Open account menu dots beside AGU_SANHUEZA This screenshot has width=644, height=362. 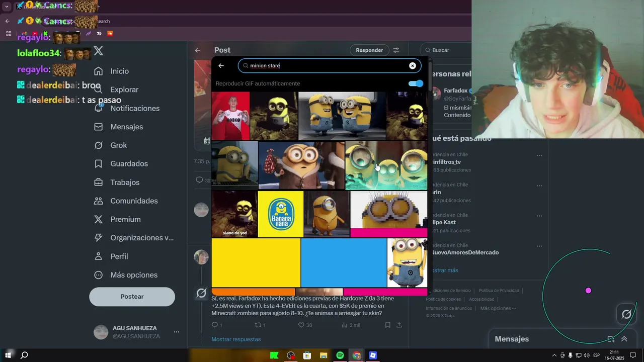point(177,332)
